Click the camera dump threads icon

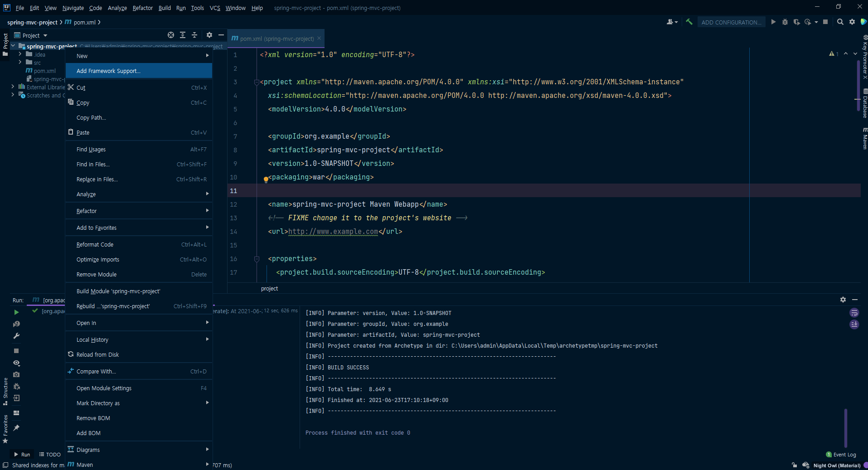point(16,374)
